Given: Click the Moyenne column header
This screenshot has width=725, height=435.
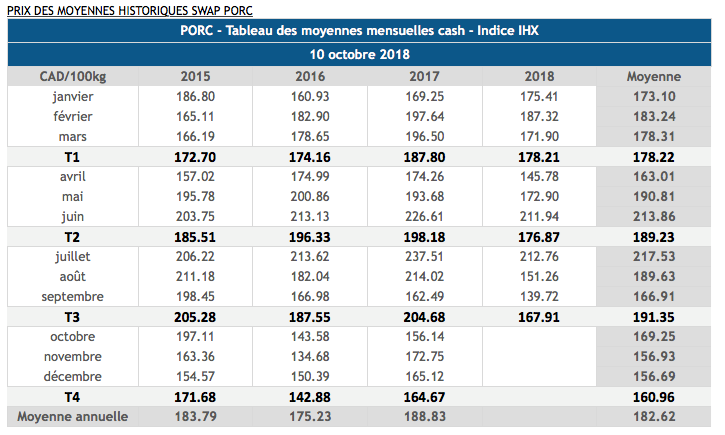Looking at the screenshot, I should (653, 76).
